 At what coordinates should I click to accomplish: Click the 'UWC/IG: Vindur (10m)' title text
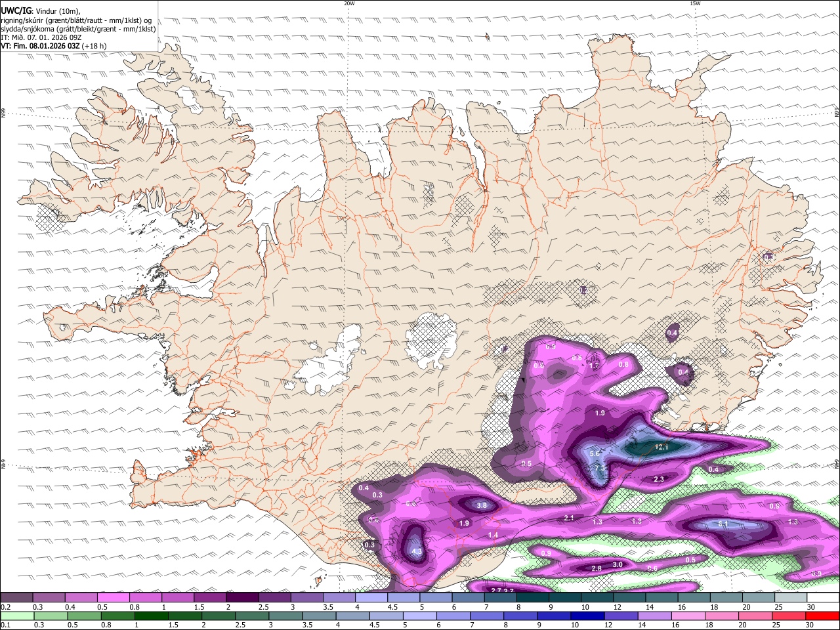(41, 10)
